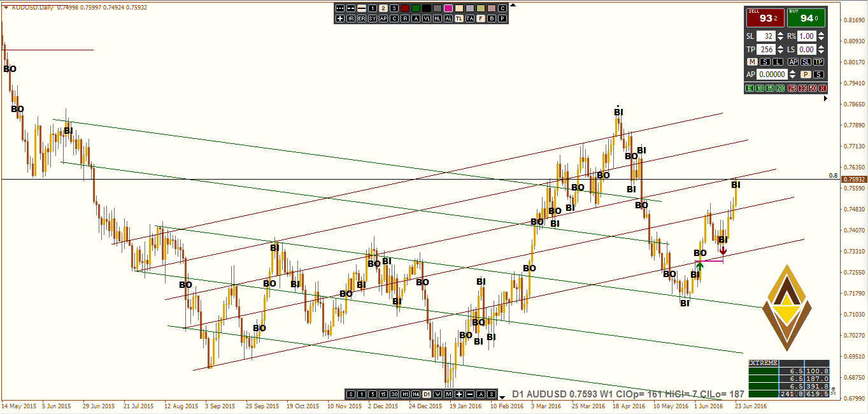Enable the M mode on the trade panel
The width and height of the screenshot is (868, 414).
click(752, 62)
